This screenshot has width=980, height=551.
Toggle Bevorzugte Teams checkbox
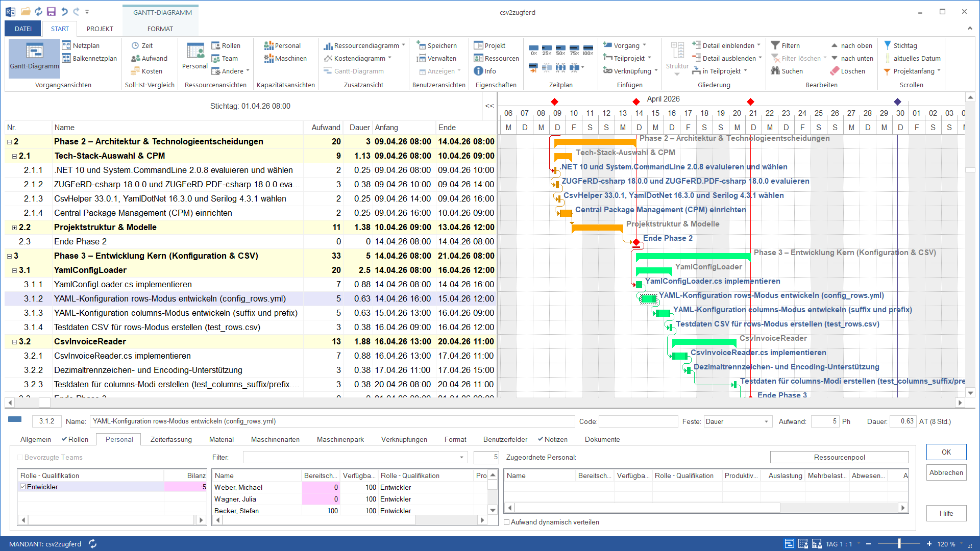(x=20, y=457)
